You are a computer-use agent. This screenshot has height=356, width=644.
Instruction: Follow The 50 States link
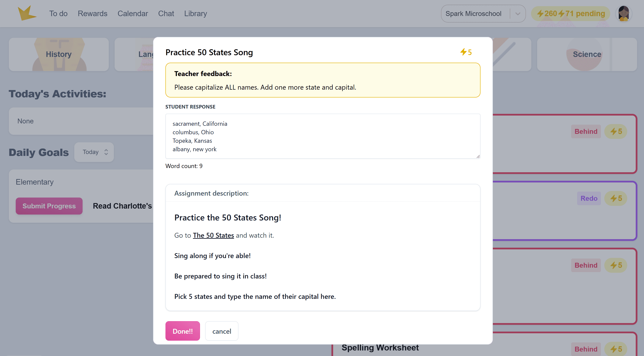(213, 235)
